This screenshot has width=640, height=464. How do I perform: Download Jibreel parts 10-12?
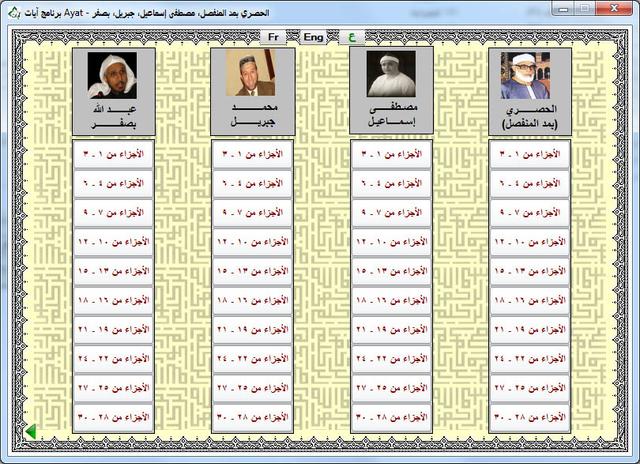click(253, 242)
